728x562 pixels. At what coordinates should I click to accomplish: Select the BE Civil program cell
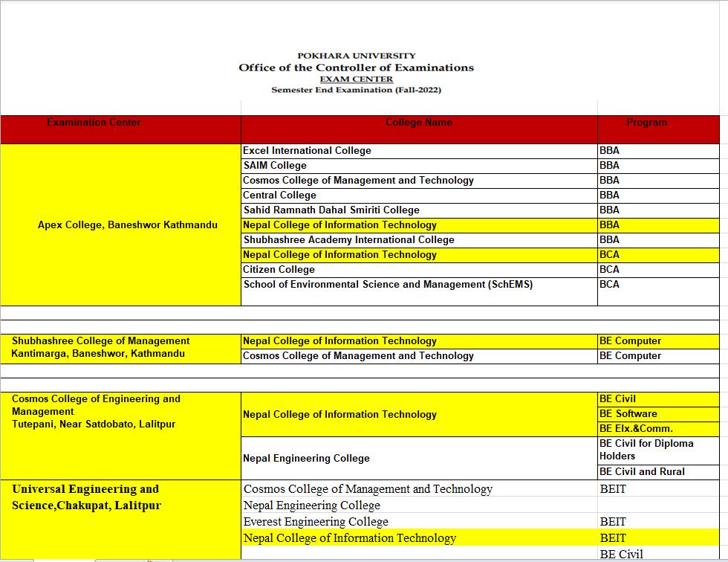click(x=658, y=398)
